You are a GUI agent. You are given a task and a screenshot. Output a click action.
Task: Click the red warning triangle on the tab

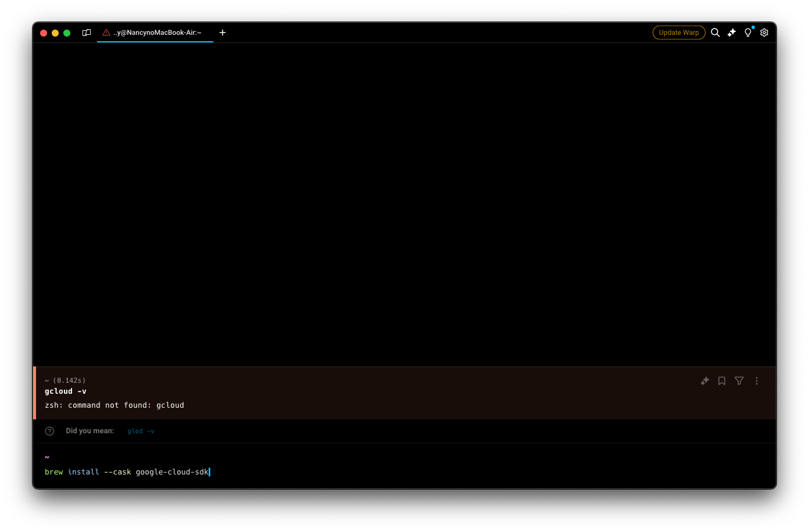pos(106,33)
